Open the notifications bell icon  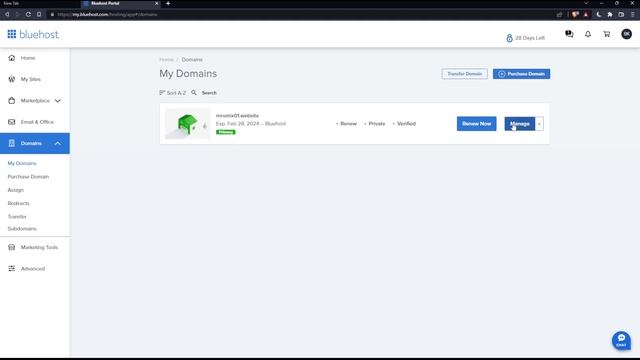point(588,34)
